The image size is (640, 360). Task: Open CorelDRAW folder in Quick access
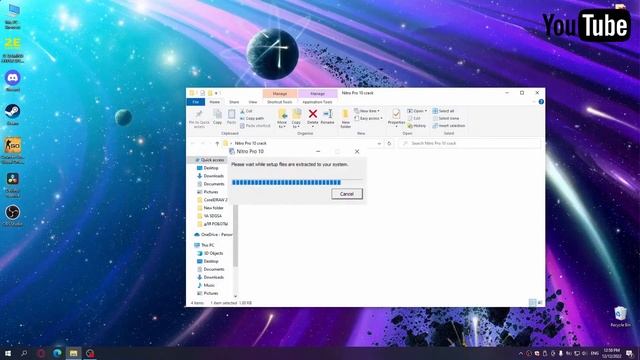(212, 200)
